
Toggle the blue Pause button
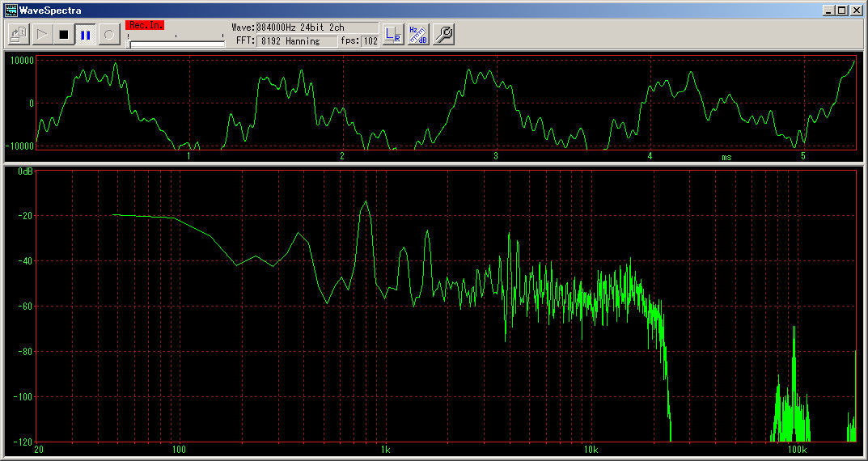(x=85, y=35)
